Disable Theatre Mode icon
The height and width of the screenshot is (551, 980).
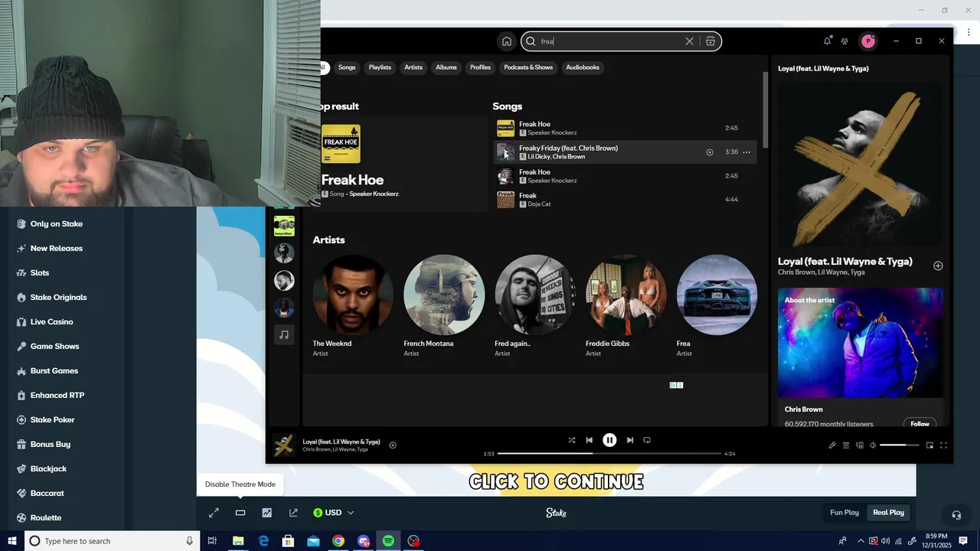(240, 513)
